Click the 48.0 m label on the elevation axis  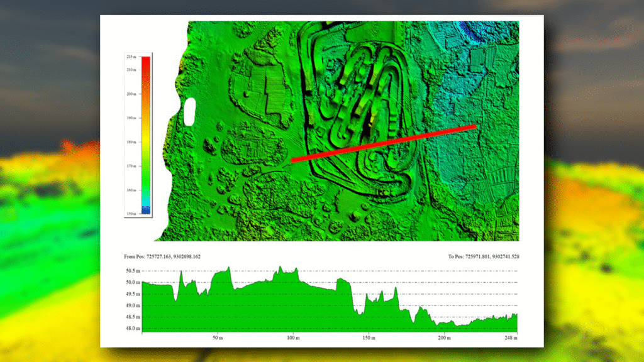[132, 328]
